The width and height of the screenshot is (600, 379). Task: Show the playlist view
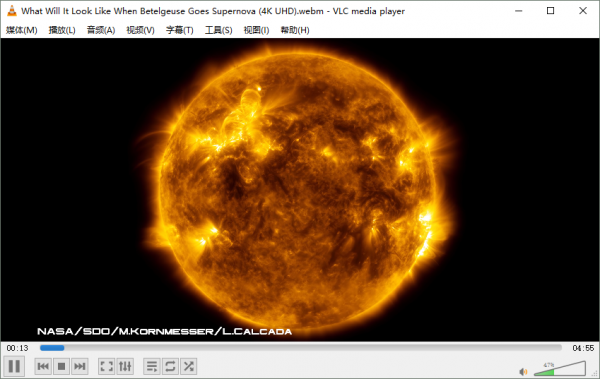(x=152, y=366)
